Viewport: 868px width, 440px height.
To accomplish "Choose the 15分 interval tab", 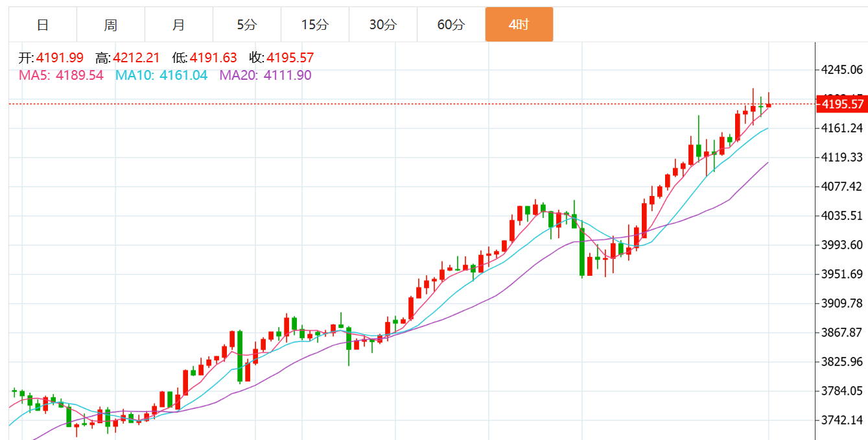I will [x=315, y=25].
